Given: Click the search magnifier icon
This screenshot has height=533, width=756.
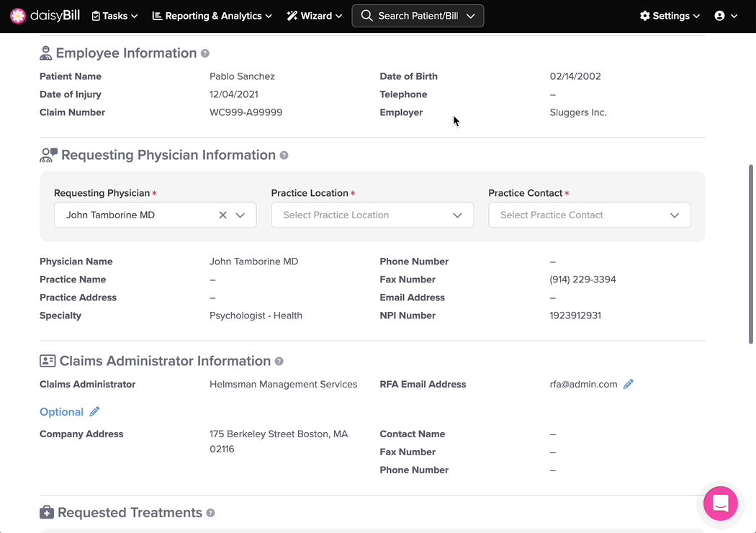Looking at the screenshot, I should (x=366, y=16).
